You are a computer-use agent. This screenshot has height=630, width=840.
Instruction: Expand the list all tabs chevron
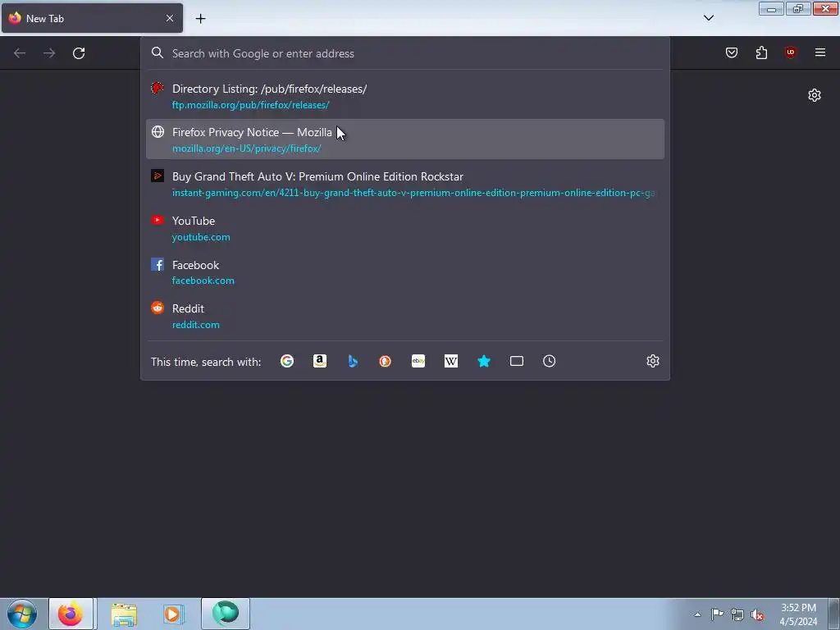pos(709,18)
